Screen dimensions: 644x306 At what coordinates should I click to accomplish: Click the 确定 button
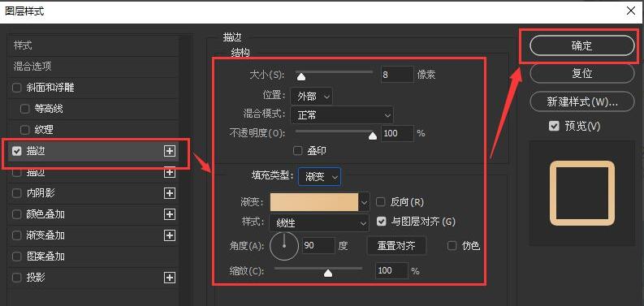[x=582, y=46]
